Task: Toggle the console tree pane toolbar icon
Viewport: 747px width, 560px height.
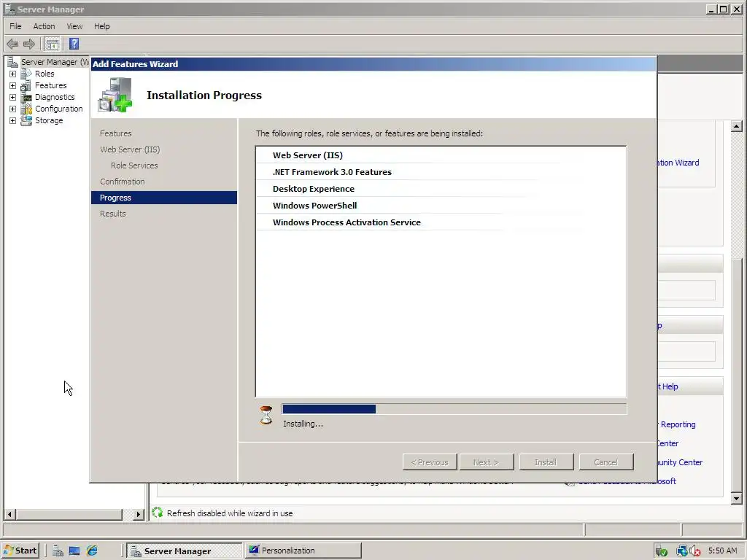Action: click(53, 44)
